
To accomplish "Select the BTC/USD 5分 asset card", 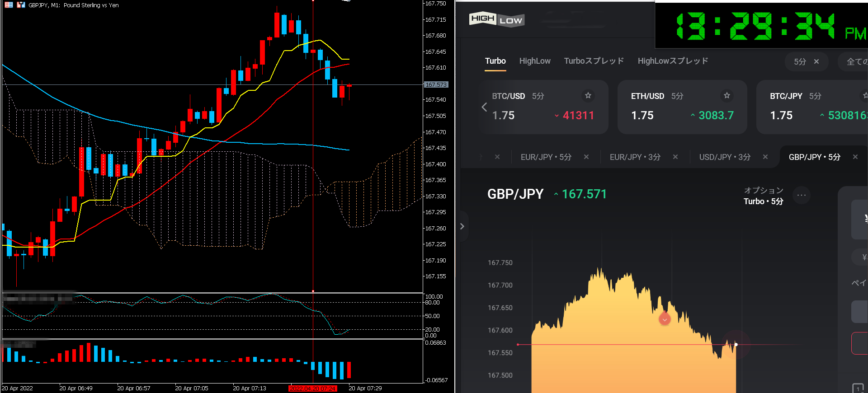I will (x=542, y=107).
